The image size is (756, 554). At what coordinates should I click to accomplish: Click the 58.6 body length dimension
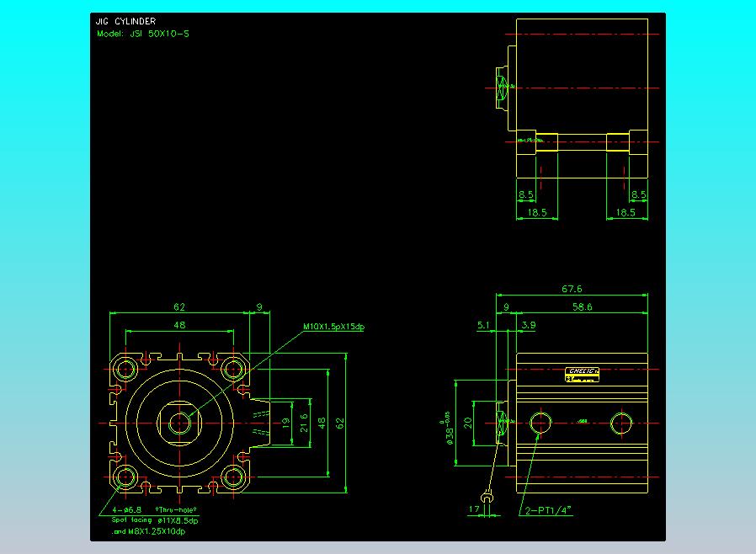tap(582, 307)
